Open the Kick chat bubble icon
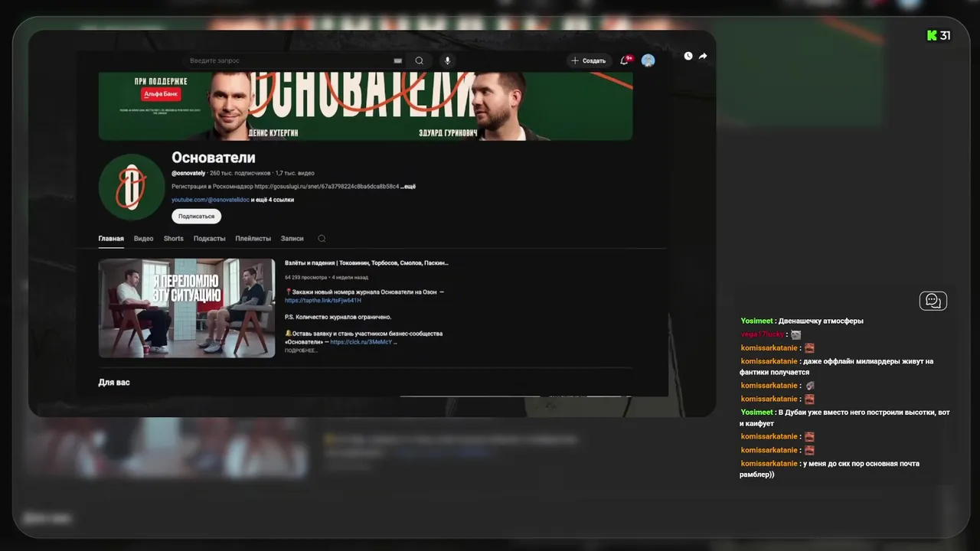980x551 pixels. (933, 301)
